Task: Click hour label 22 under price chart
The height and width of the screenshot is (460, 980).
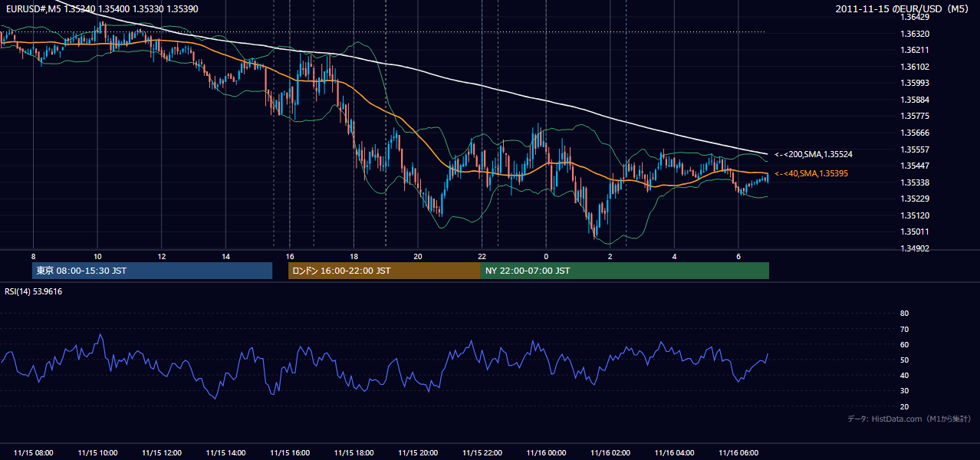Action: 482,256
